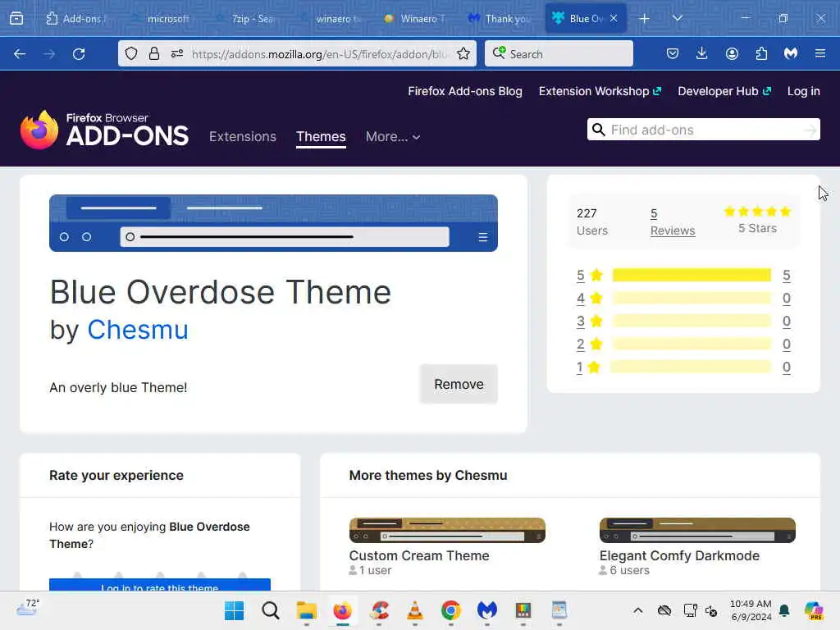840x630 pixels.
Task: Open the Firefox Add-ons Blog link
Action: [465, 91]
